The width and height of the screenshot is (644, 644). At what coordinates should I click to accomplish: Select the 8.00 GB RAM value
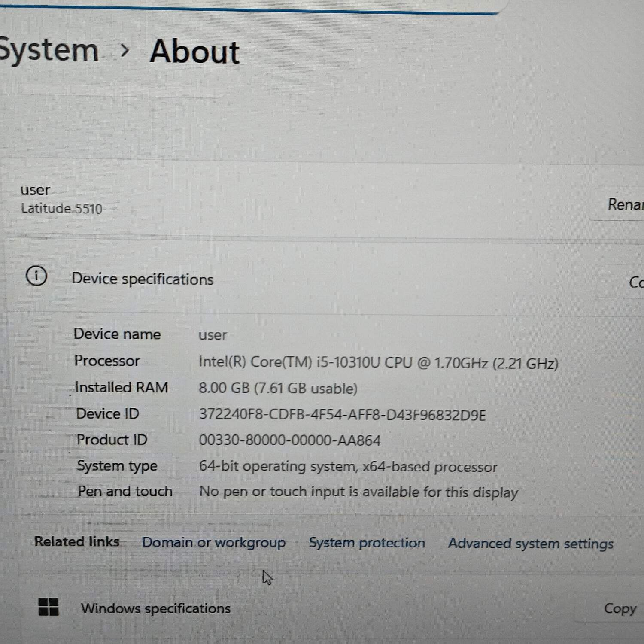point(278,388)
